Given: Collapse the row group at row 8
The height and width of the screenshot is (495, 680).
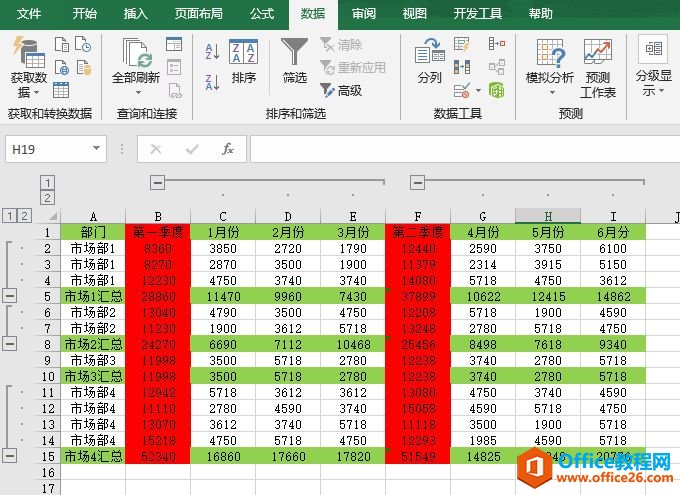Looking at the screenshot, I should coord(10,344).
